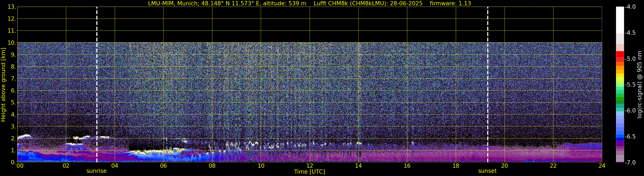The width and height of the screenshot is (644, 176).
Task: Click the '1.' tick on the height axis
Action: 13,151
